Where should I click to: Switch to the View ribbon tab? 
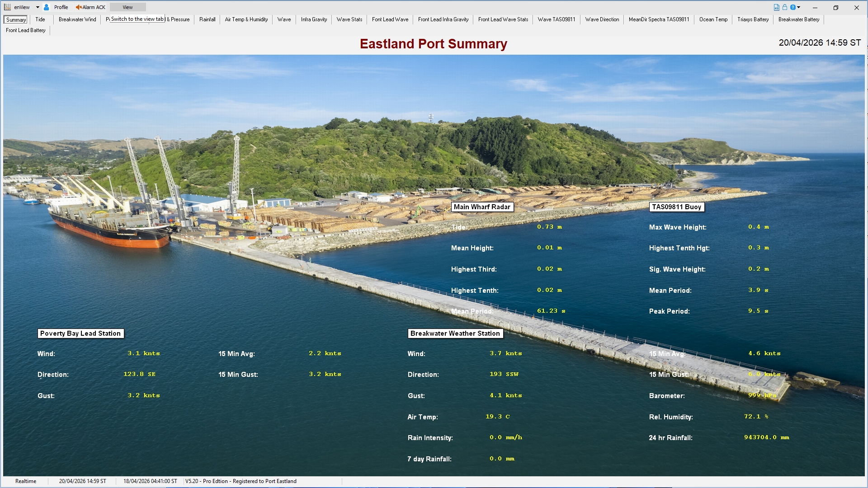(127, 7)
